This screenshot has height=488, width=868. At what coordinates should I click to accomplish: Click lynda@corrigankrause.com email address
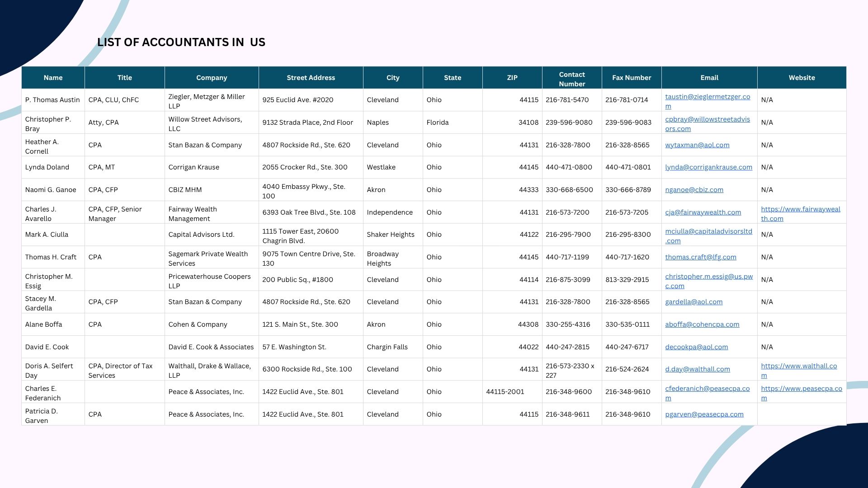point(708,167)
